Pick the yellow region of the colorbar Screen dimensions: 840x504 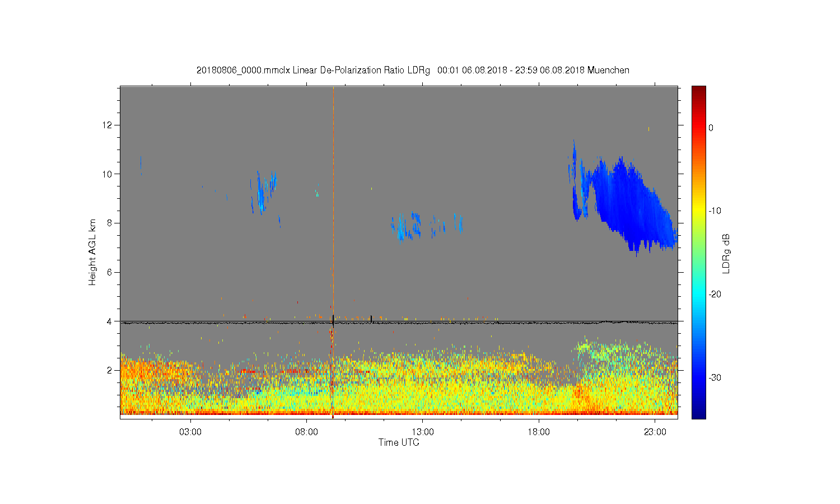[699, 211]
